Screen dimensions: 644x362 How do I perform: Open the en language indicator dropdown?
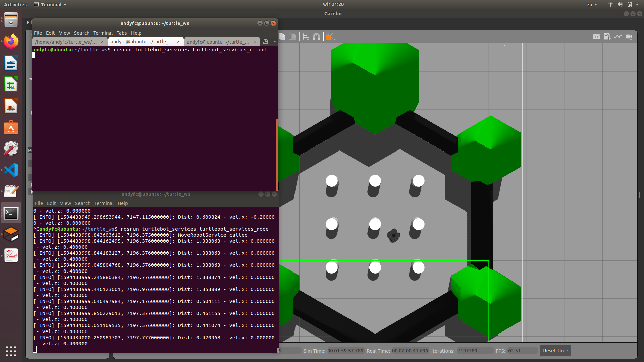click(592, 5)
